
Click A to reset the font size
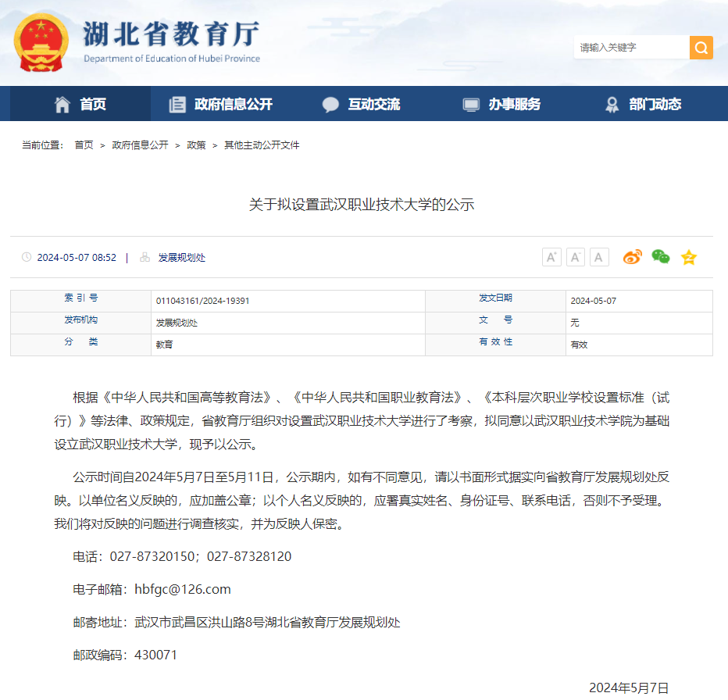(598, 256)
